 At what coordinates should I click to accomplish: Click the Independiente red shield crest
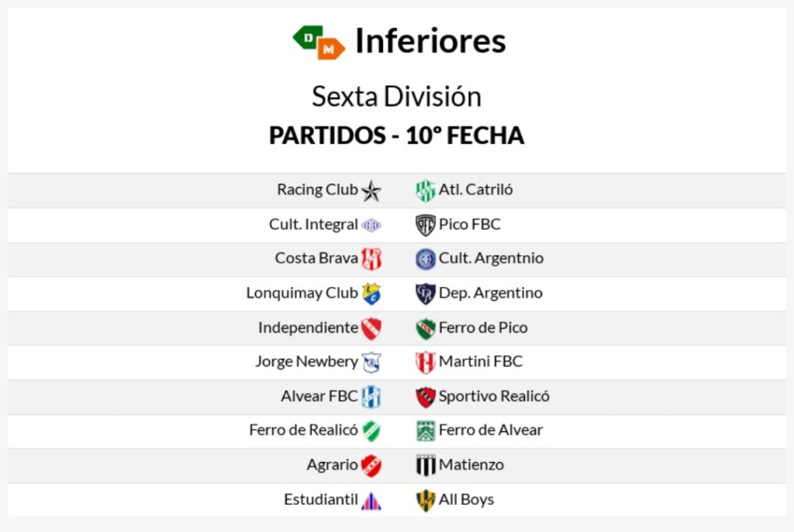371,328
